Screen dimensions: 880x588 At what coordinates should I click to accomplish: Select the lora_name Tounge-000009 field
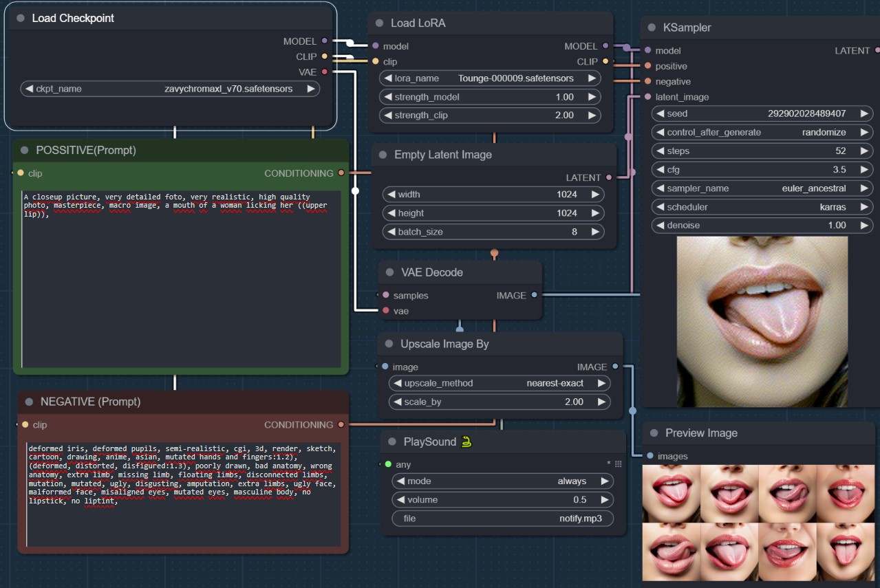489,78
